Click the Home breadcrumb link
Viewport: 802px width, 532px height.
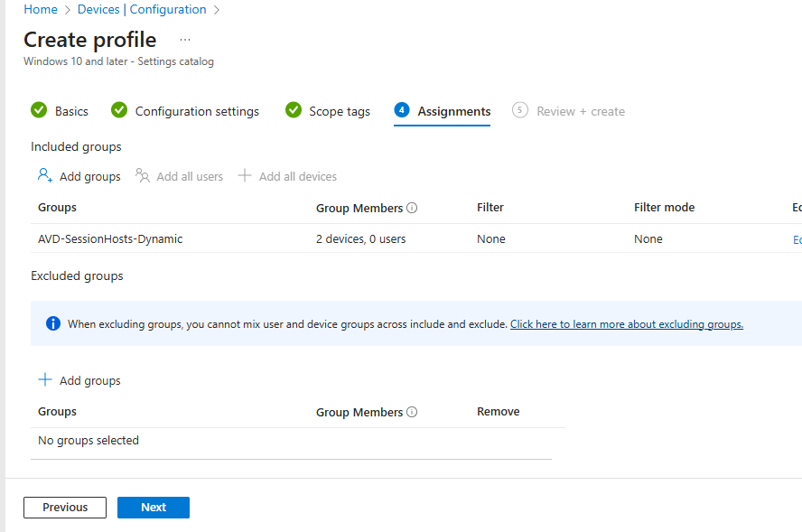(41, 9)
